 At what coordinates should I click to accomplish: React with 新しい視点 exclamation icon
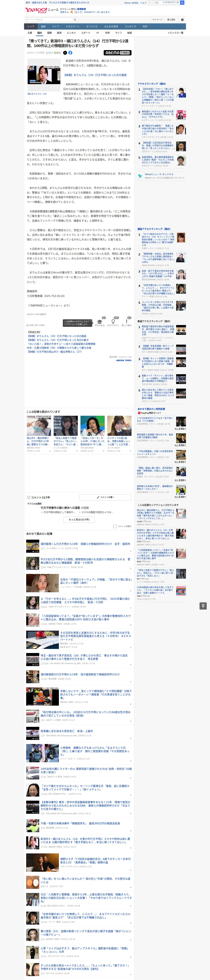coord(127,321)
